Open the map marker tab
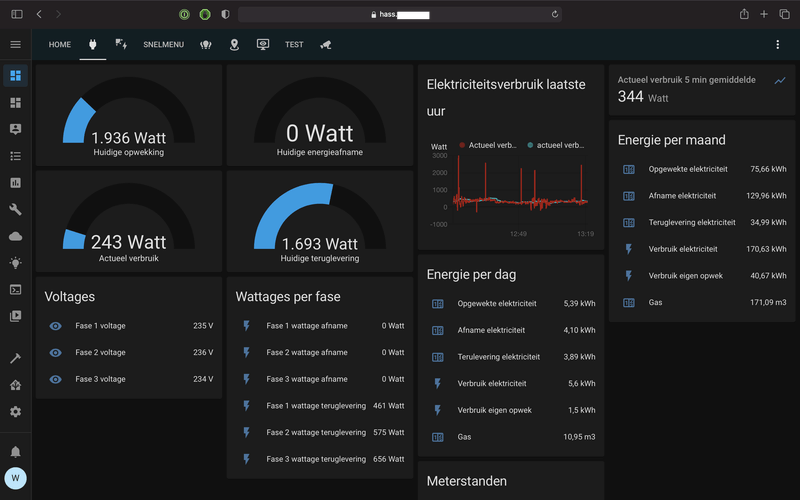 [235, 44]
